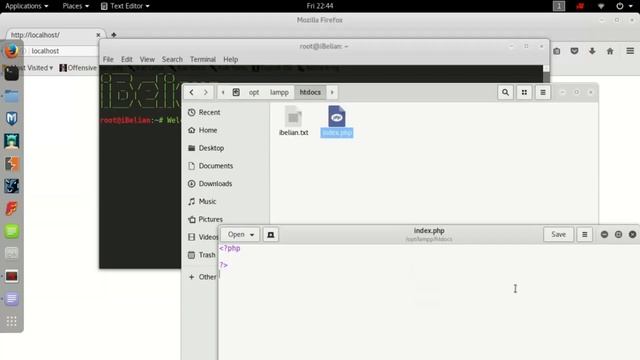Click the terminal scrollbar

pos(546,73)
